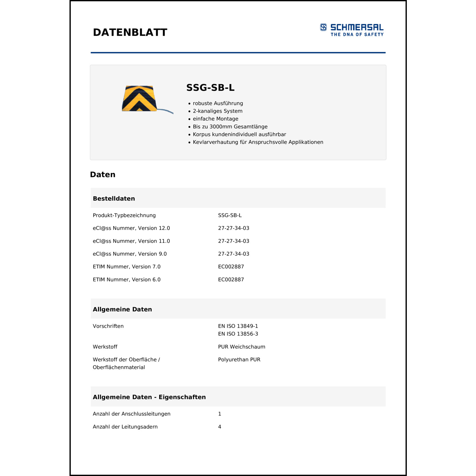Click 'EN ISO 13849-1' value
This screenshot has width=476, height=476.
click(x=238, y=326)
